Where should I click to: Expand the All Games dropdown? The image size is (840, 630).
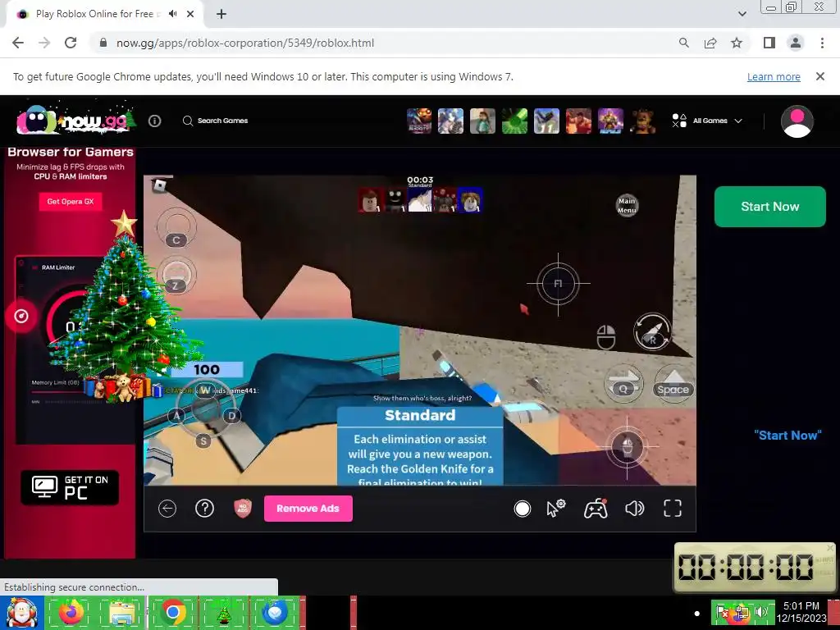click(707, 121)
